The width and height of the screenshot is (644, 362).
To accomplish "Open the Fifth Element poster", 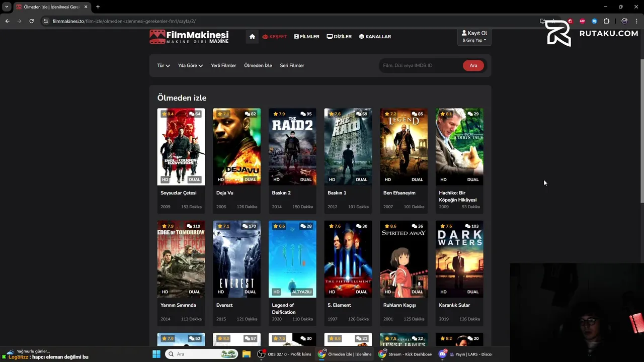I will [x=348, y=259].
